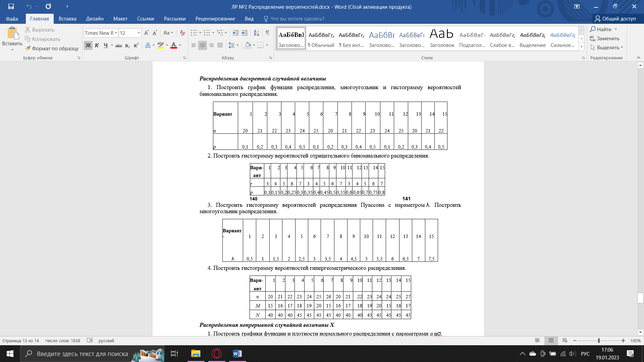Screen dimensions: 644x362
Task: Click the Redo icon in quick access toolbar
Action: pyautogui.click(x=48, y=6)
